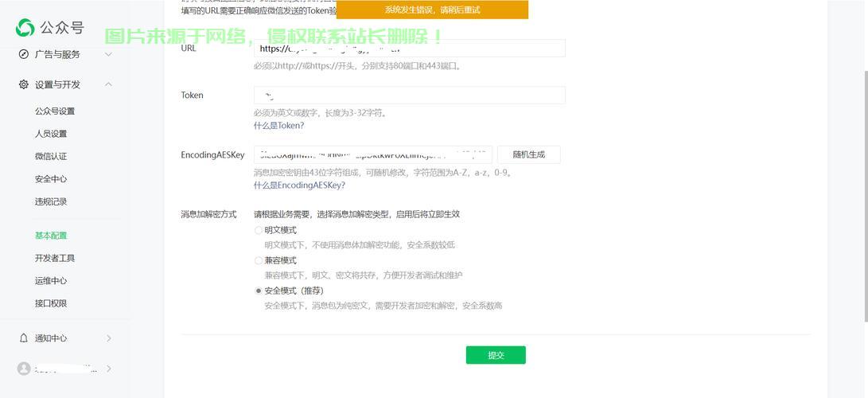This screenshot has height=398, width=868.
Task: Collapse the 设置与开发 chevron
Action: click(108, 84)
